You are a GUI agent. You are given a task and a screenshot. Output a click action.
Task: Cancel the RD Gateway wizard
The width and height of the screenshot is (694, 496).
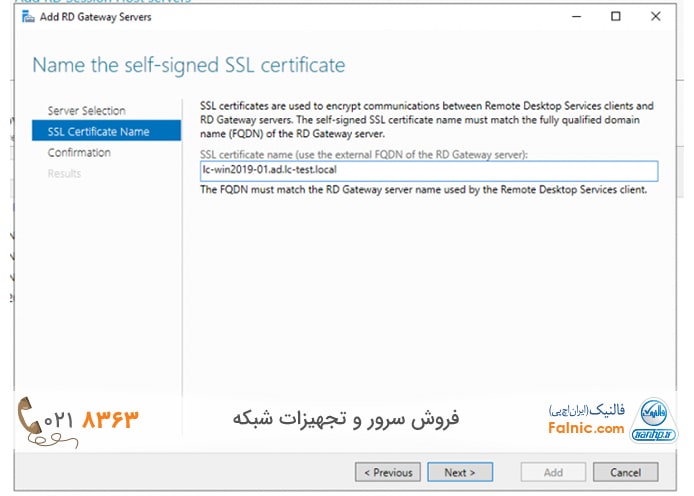625,472
